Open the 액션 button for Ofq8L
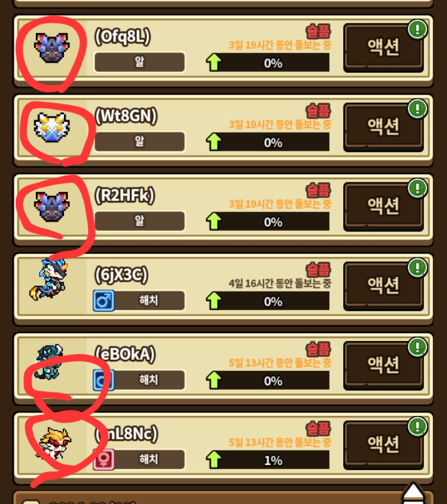This screenshot has height=504, width=447. tap(383, 48)
